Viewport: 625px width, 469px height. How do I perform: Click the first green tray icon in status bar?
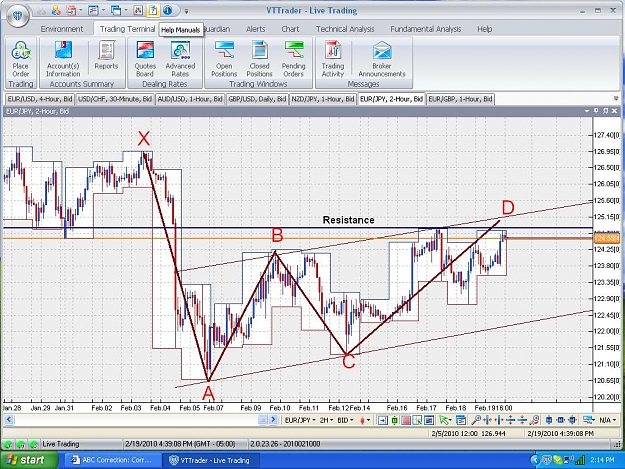point(8,444)
